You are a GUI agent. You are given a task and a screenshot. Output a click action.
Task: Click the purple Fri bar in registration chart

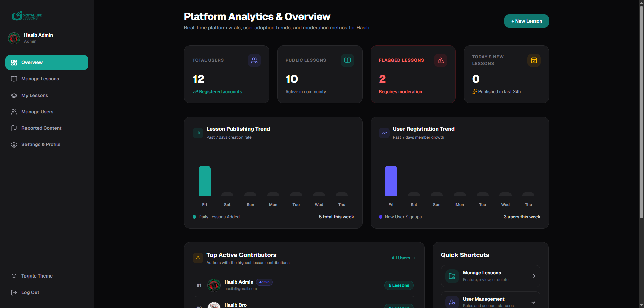391,181
